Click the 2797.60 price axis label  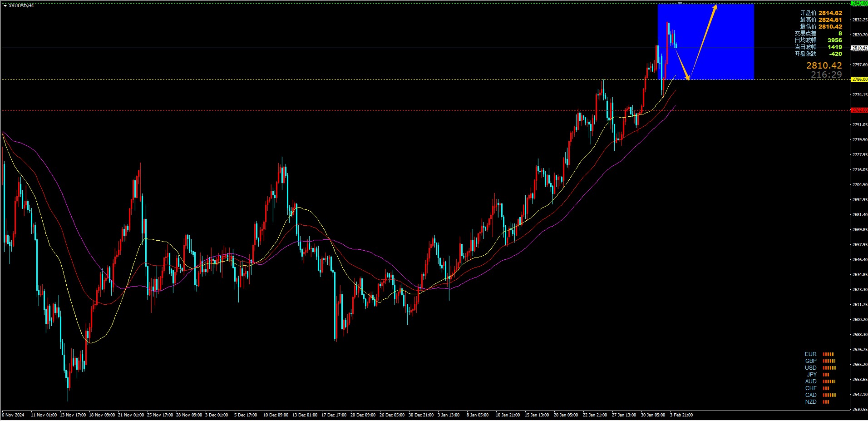coord(860,65)
